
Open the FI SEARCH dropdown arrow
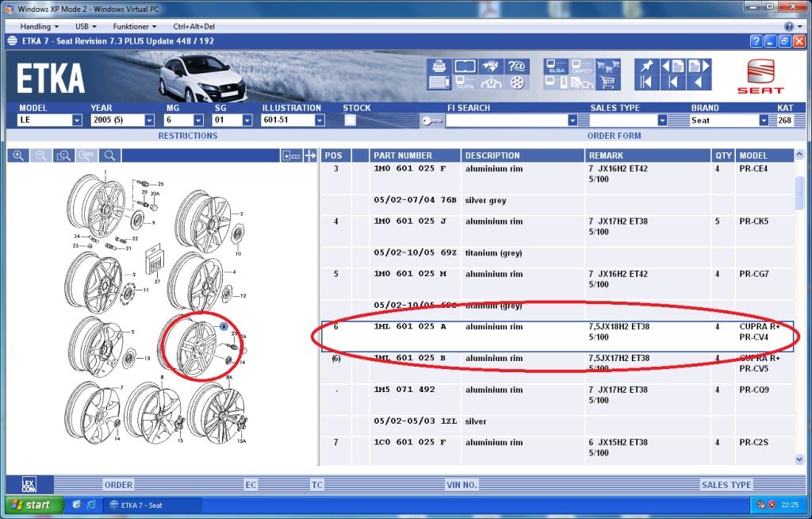(573, 121)
